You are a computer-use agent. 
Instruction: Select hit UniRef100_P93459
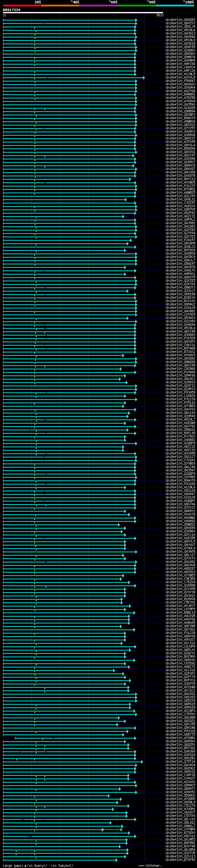[x=180, y=393]
